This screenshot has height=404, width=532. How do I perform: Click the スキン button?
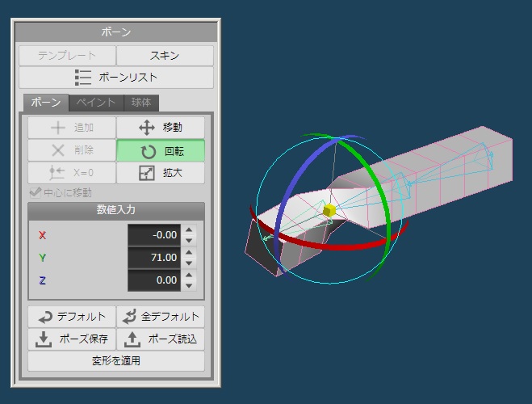pos(165,56)
